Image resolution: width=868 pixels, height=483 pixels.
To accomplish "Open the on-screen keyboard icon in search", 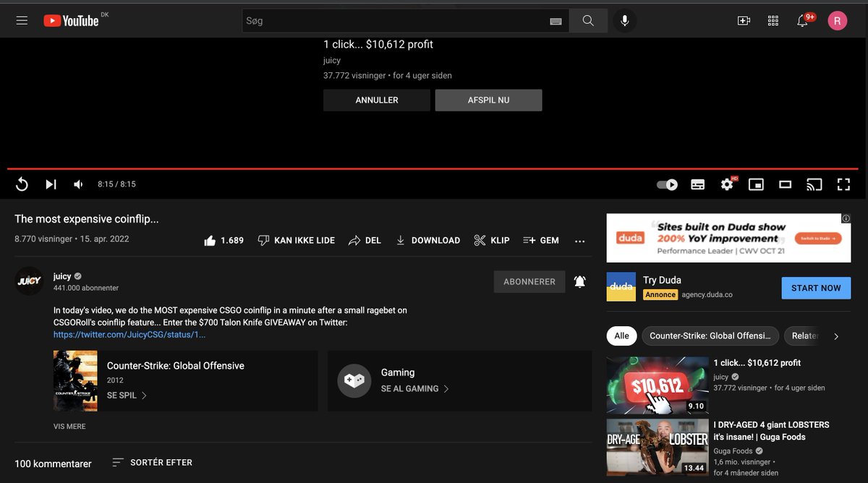I will (556, 22).
